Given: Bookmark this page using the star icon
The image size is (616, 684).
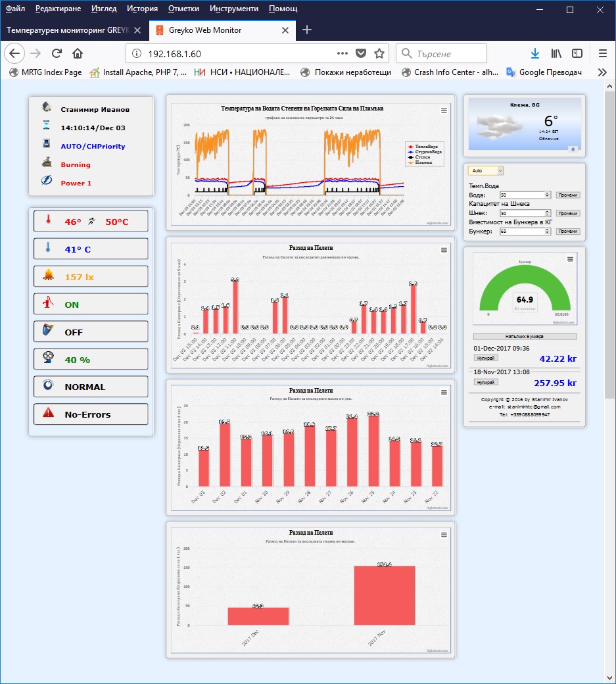Looking at the screenshot, I should click(379, 53).
